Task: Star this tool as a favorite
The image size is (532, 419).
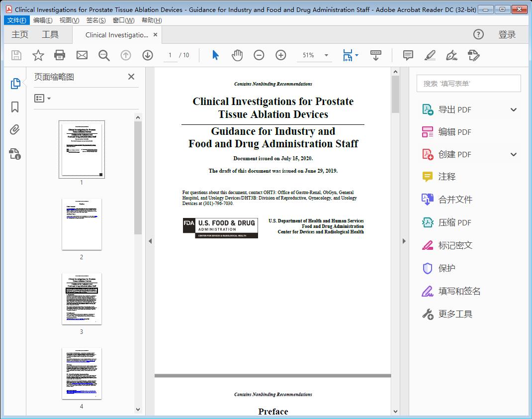Action: 38,55
